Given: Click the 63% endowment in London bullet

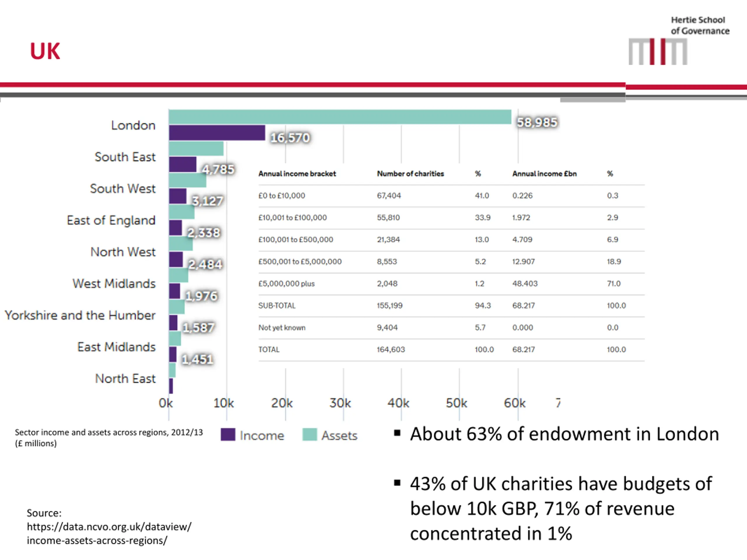Looking at the screenshot, I should 564,434.
